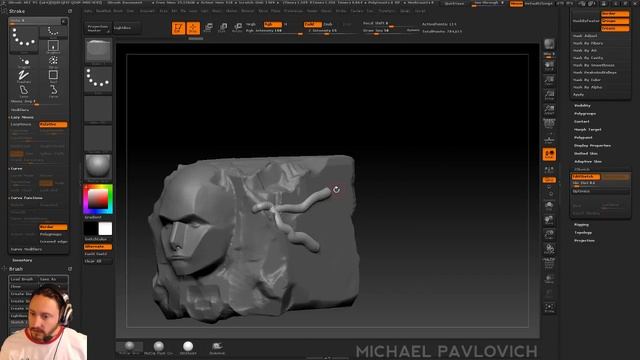Expand the Display Properties subpalette

pyautogui.click(x=592, y=145)
